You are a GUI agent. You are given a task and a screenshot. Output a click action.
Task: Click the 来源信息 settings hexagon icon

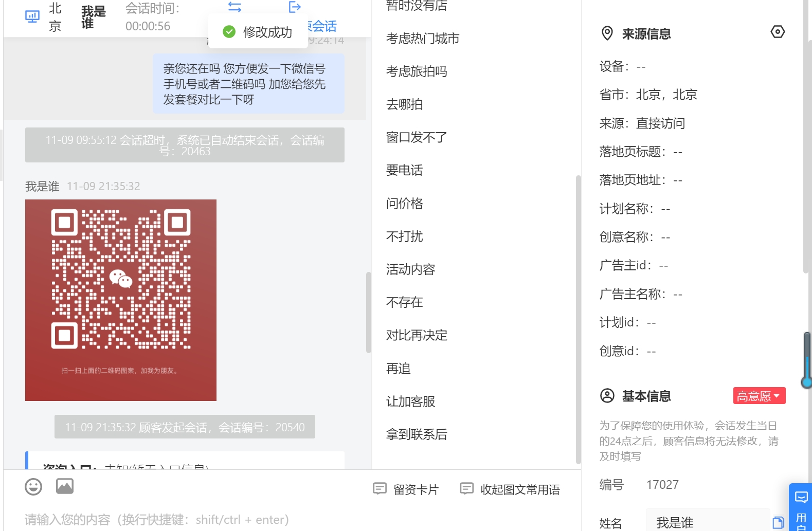tap(778, 32)
